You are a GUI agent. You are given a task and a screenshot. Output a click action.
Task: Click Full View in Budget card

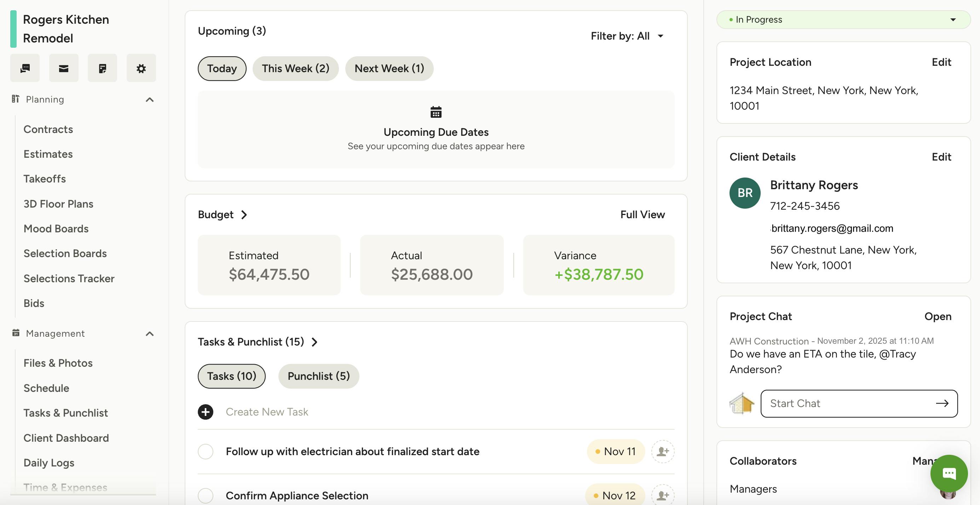[x=642, y=214]
